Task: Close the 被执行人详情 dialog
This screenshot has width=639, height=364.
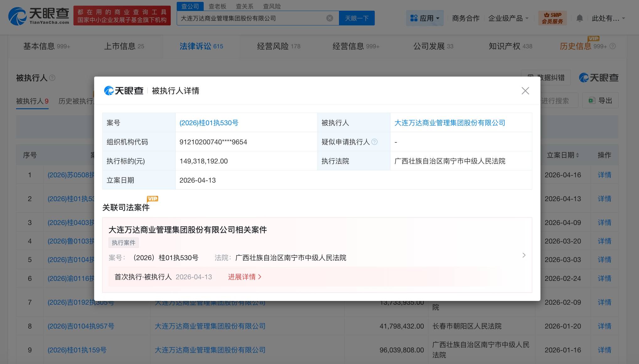Action: [x=525, y=91]
